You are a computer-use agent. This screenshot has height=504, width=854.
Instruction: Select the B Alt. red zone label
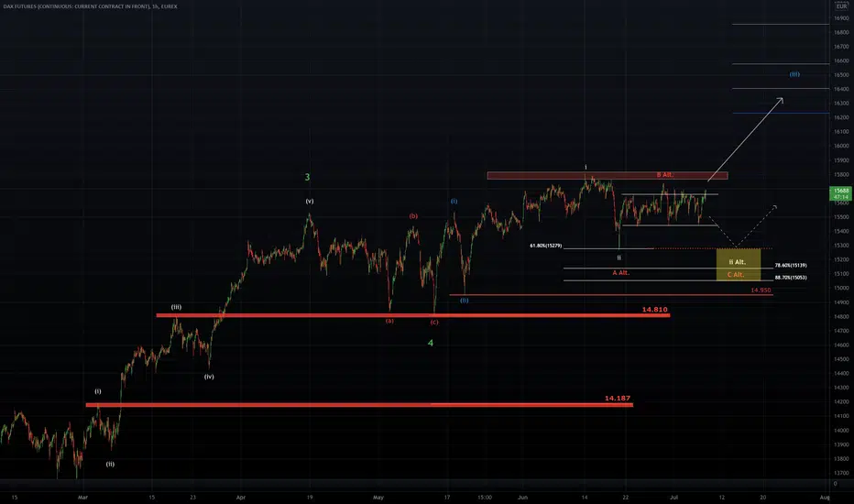(x=665, y=175)
